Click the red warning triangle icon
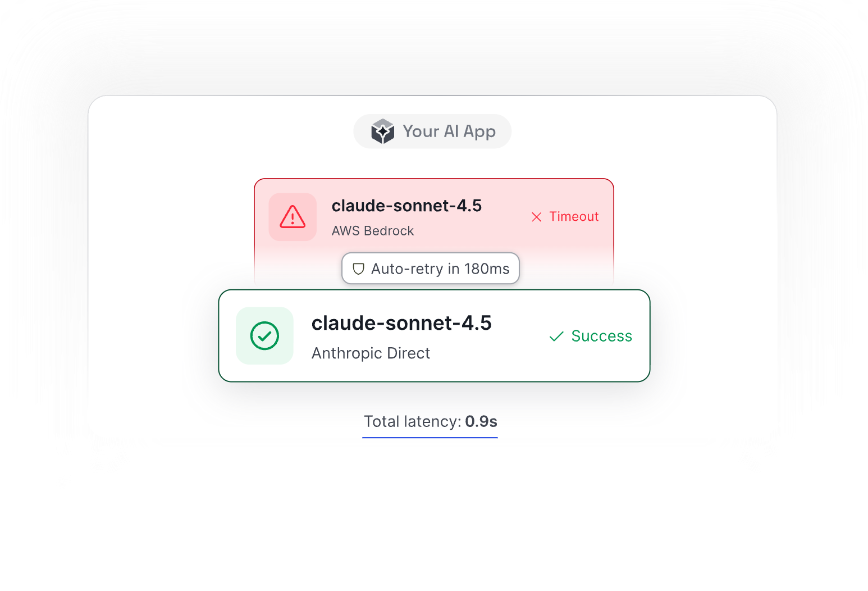This screenshot has width=868, height=591. pos(293,217)
